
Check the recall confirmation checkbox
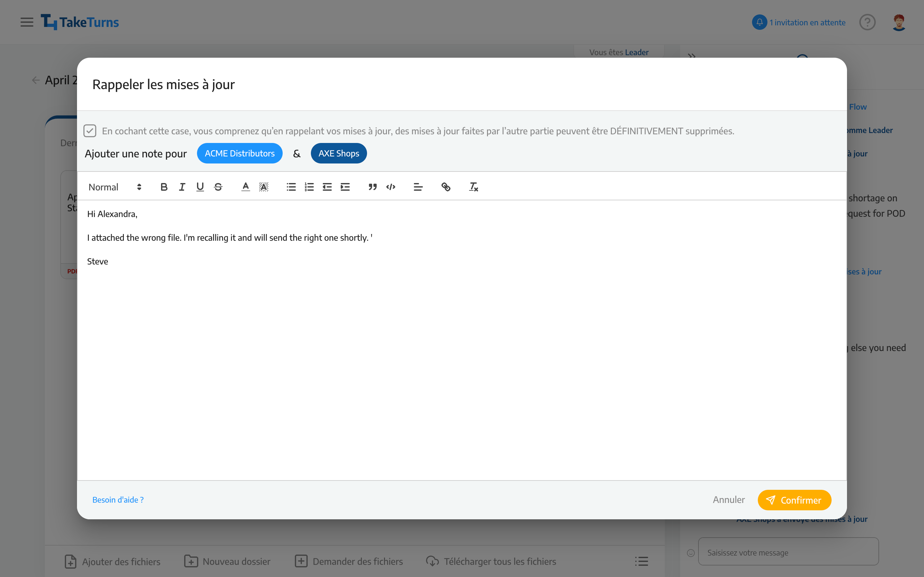[x=89, y=130]
